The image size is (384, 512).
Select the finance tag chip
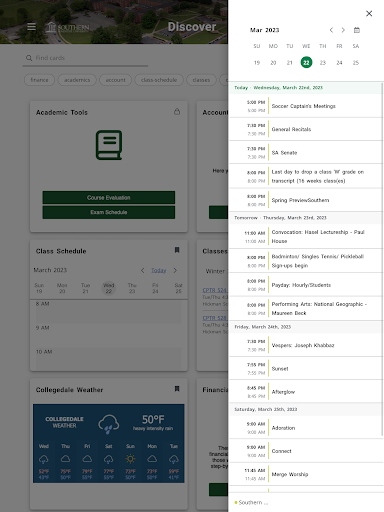[39, 80]
